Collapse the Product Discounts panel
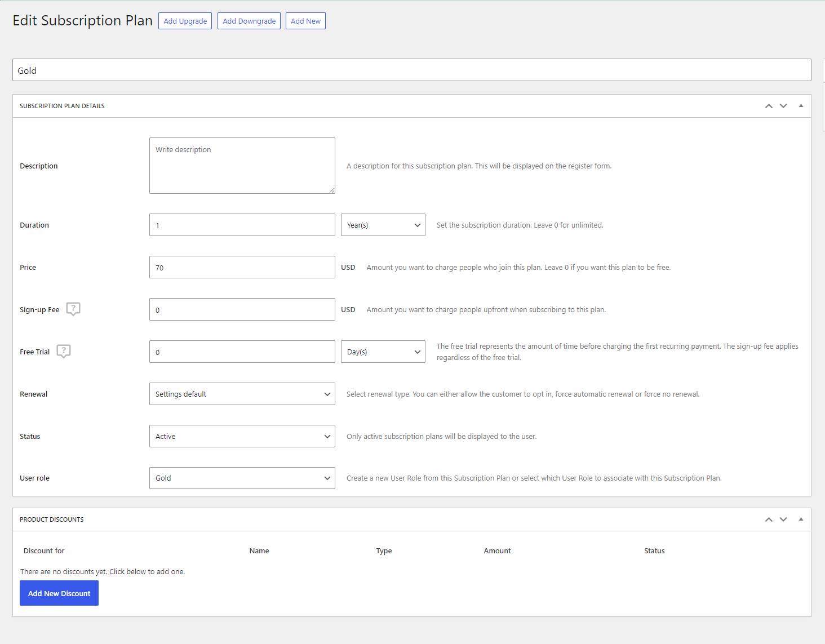 [x=801, y=519]
